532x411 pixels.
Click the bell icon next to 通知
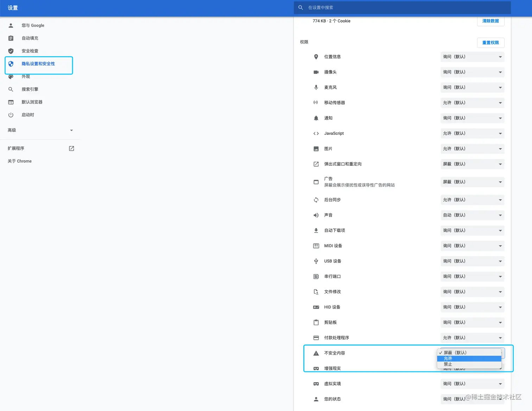[316, 118]
